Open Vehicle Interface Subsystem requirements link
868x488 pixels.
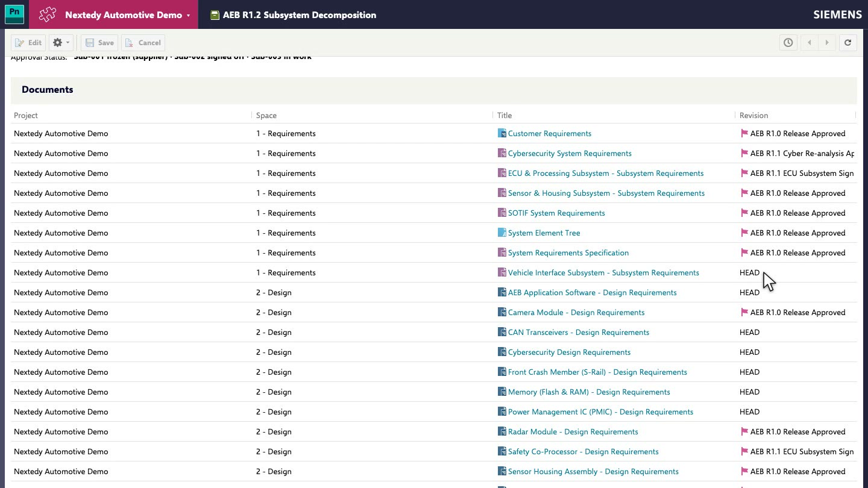603,273
